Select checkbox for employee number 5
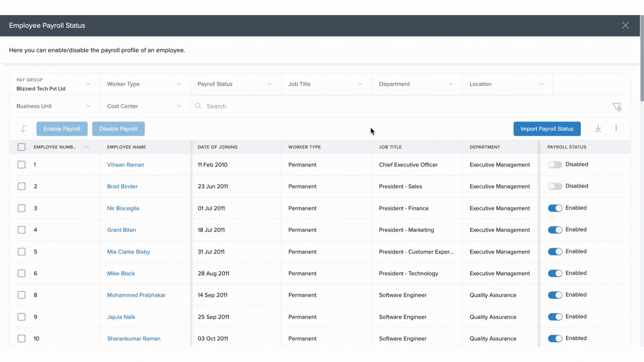This screenshot has width=644, height=362. (x=21, y=252)
